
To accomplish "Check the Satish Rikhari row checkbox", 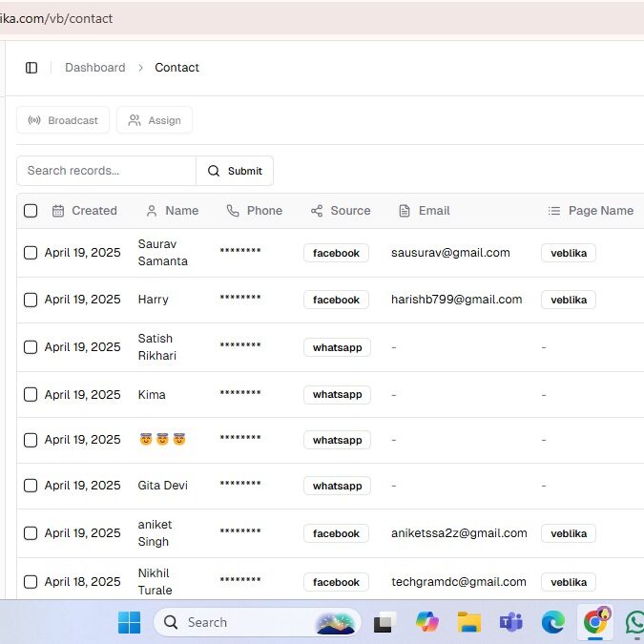I will coord(31,347).
